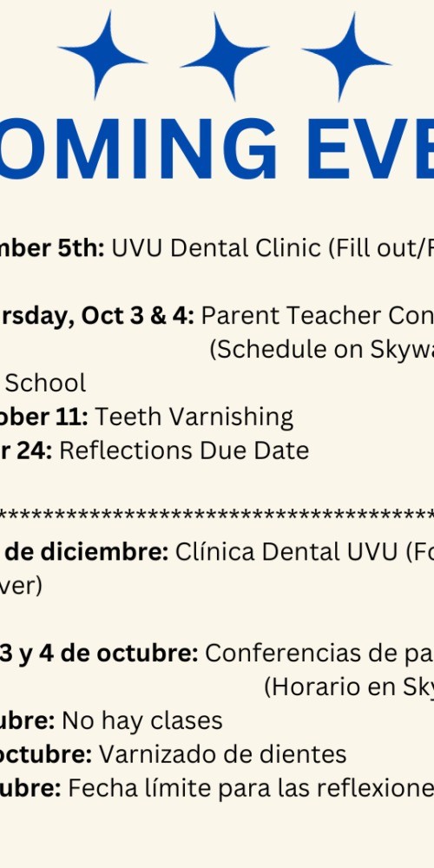Click the 'No hay clases' entry
The height and width of the screenshot is (868, 434).
(x=142, y=720)
